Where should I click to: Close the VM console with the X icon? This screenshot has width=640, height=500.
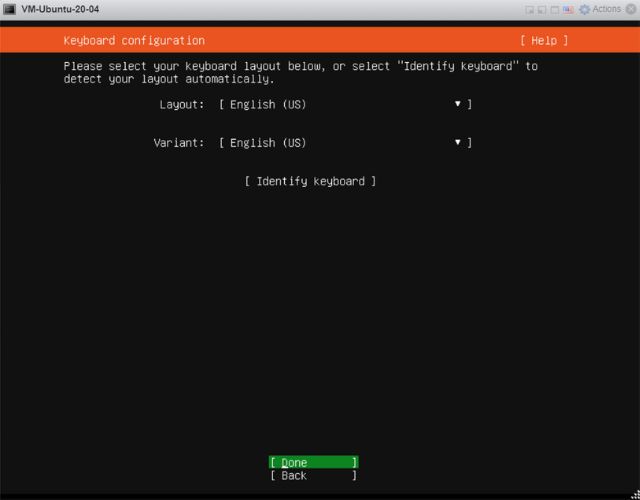coord(631,9)
